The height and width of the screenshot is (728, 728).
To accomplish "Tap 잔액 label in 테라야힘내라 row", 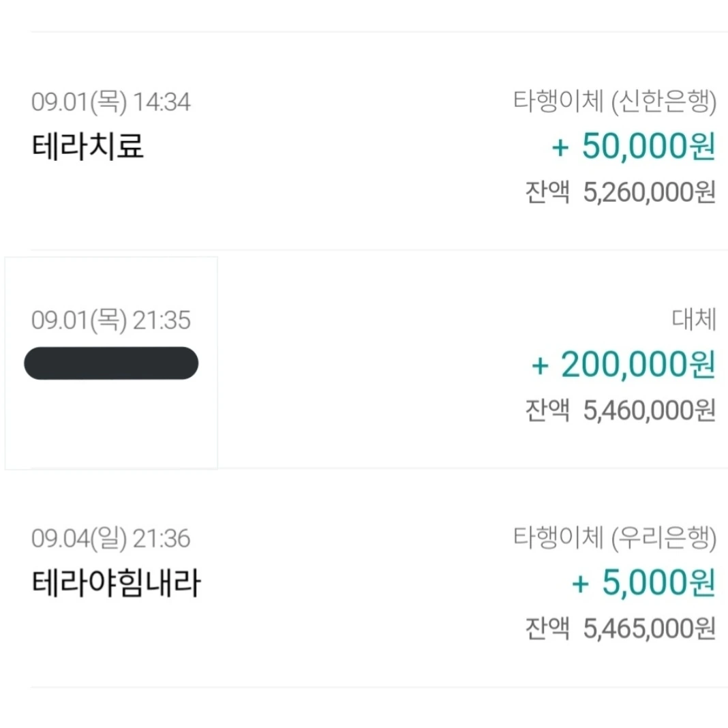I will 547,628.
